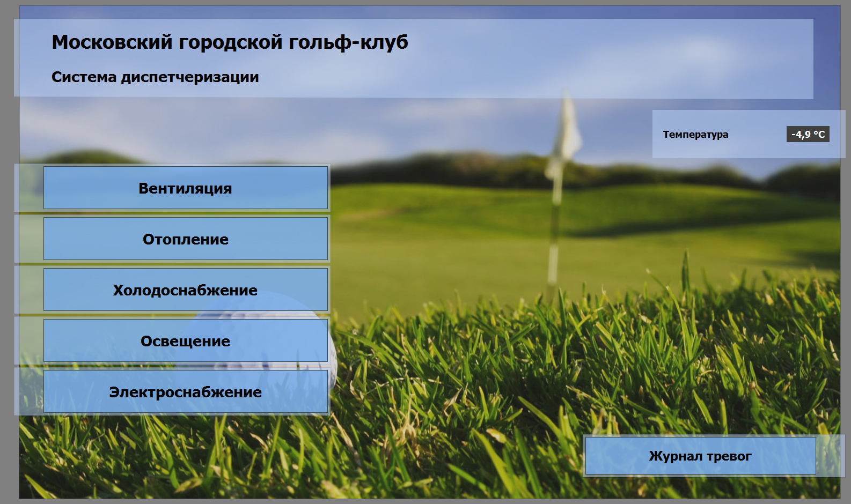Click empty space between Температура and value
Image resolution: width=851 pixels, height=504 pixels.
(x=757, y=135)
